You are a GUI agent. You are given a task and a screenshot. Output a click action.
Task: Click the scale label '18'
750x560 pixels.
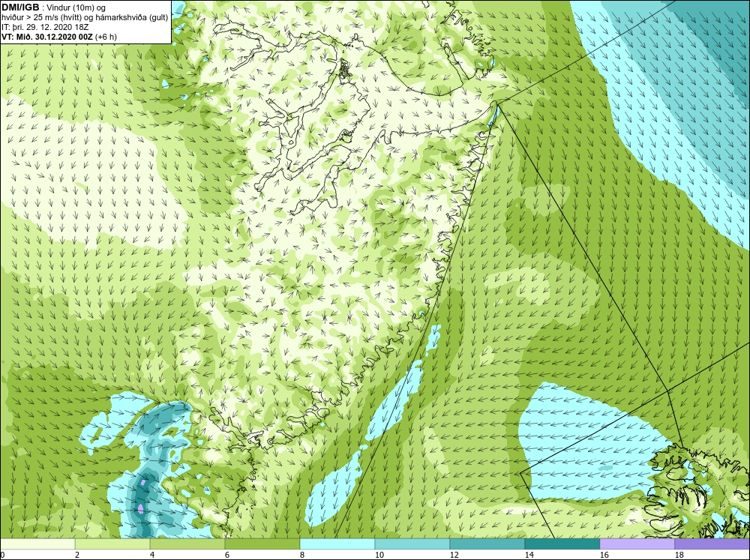click(679, 555)
